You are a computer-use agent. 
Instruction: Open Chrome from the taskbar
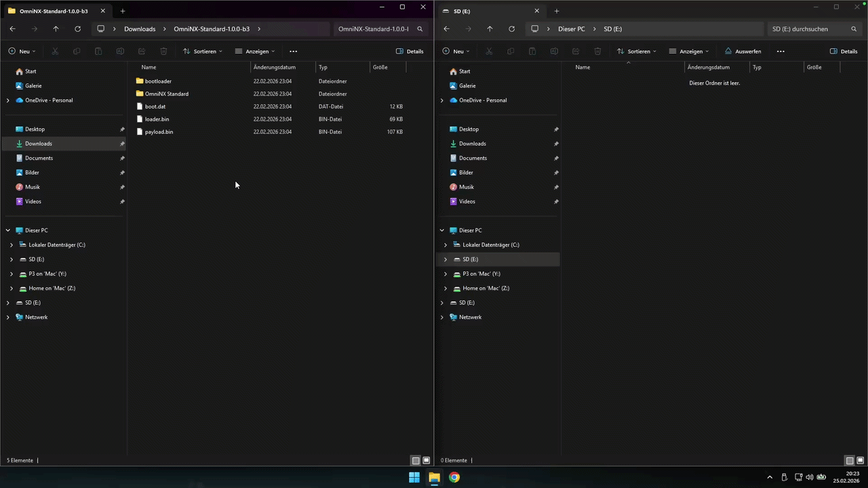[454, 477]
